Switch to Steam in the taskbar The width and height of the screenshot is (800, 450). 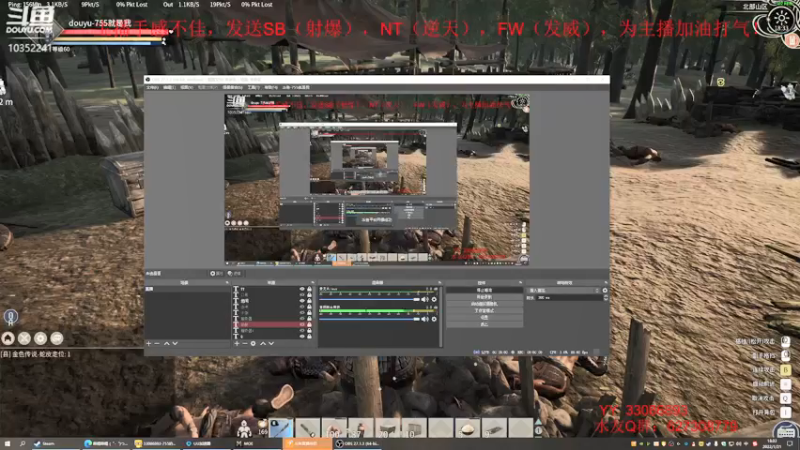pyautogui.click(x=55, y=444)
